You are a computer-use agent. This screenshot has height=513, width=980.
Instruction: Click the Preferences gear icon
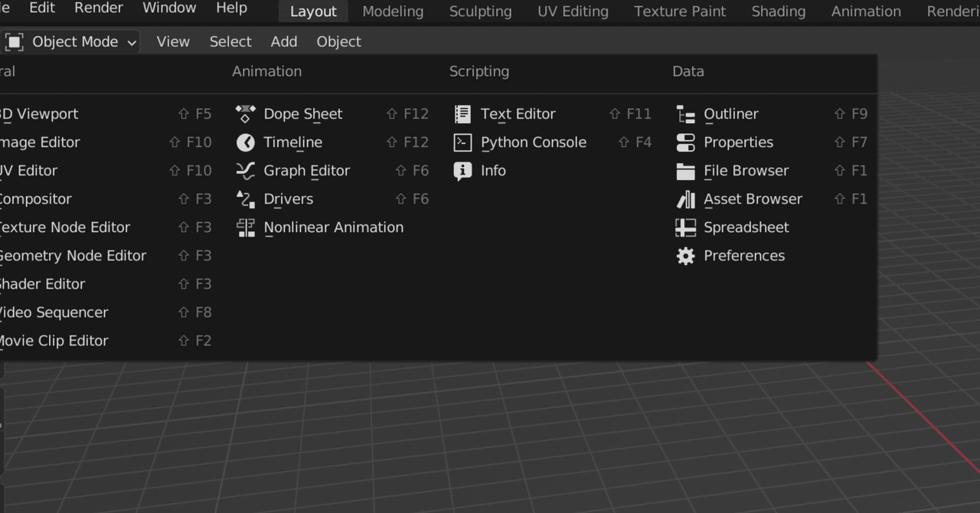(x=685, y=256)
